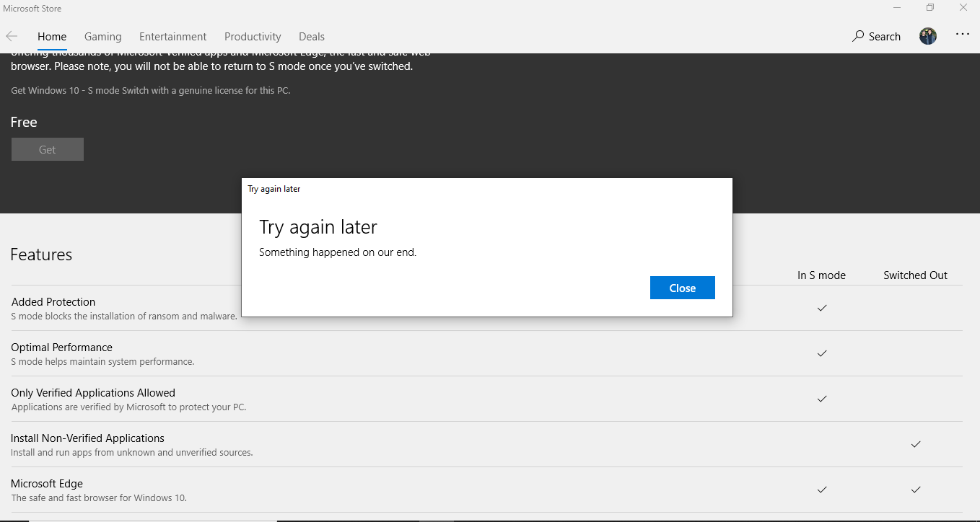Click In S mode checkmark for Only Verified Applications
The width and height of the screenshot is (980, 522).
coord(821,399)
